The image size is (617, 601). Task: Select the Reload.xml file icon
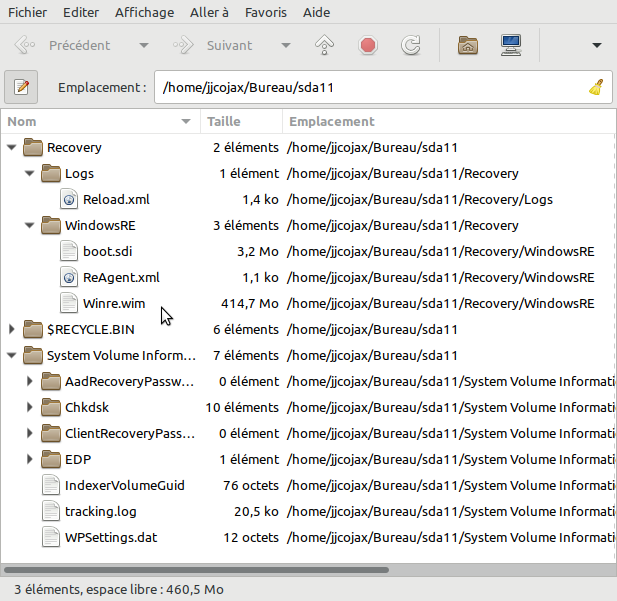[x=69, y=199]
